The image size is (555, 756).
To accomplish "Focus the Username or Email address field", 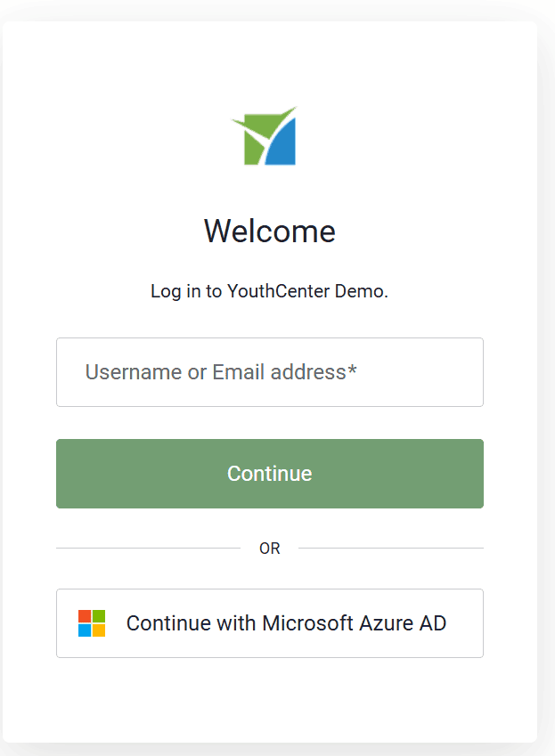I will click(269, 372).
